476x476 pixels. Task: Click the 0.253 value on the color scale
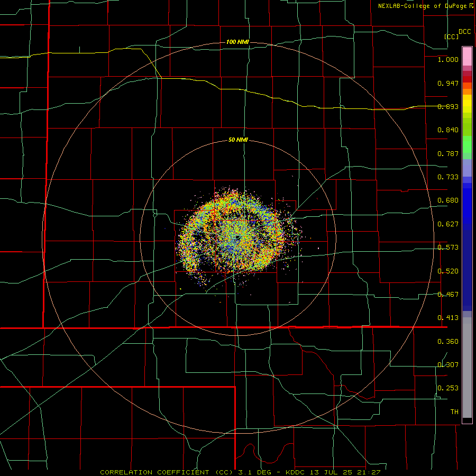(448, 388)
